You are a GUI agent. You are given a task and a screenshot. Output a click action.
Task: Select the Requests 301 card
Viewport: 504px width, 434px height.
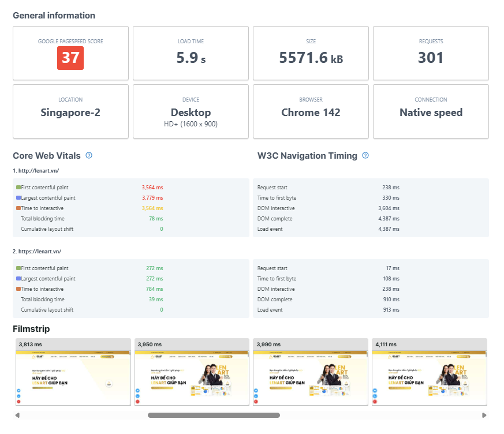click(x=431, y=53)
